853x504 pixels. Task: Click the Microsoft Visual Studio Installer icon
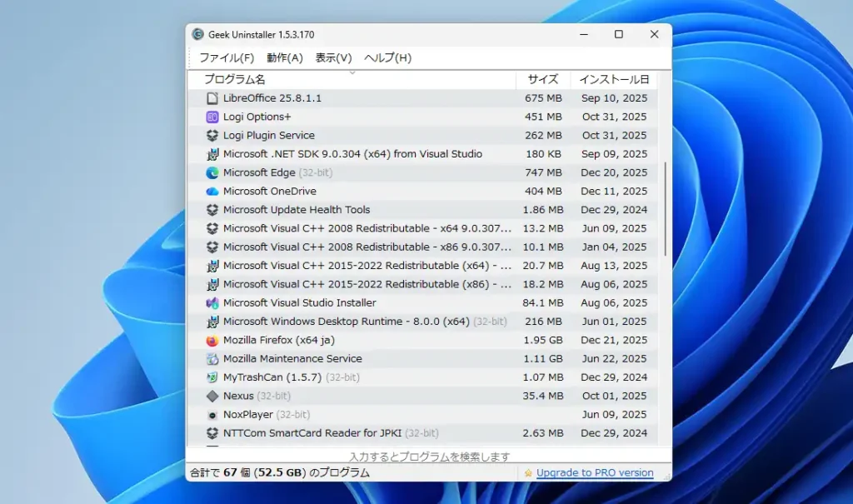point(212,302)
